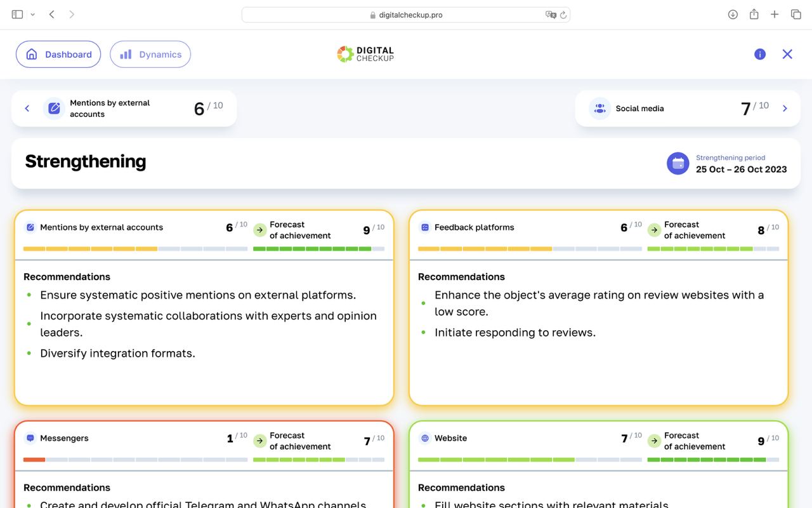The width and height of the screenshot is (812, 508).
Task: Click the Website globe icon
Action: point(425,438)
